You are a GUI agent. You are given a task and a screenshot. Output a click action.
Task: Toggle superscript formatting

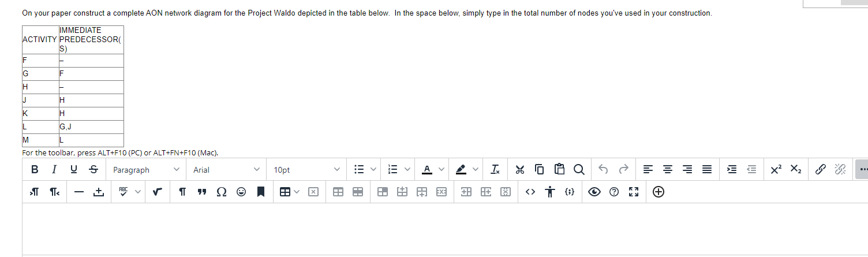click(x=776, y=170)
